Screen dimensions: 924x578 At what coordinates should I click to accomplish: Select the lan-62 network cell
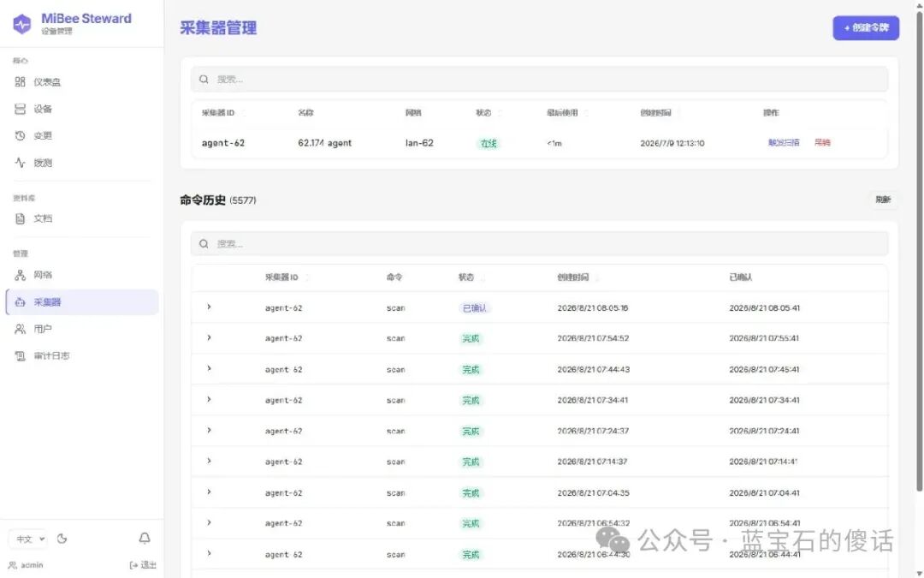[x=419, y=143]
